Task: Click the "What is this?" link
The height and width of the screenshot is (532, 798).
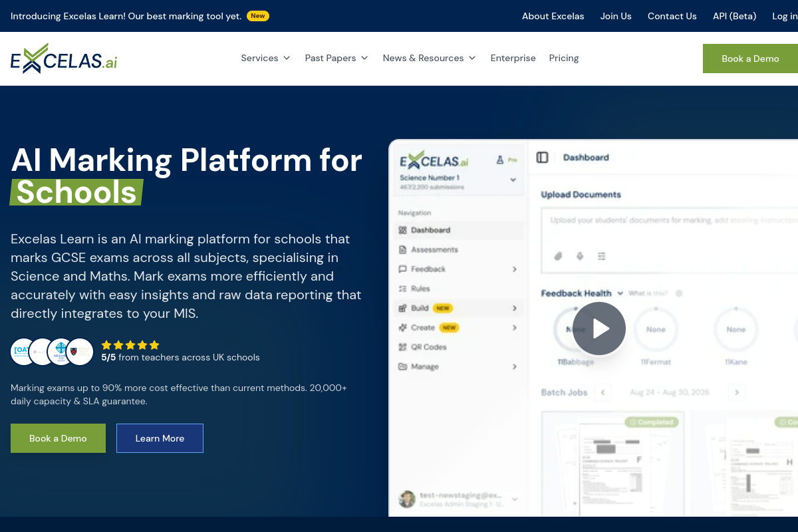Action: (x=648, y=293)
